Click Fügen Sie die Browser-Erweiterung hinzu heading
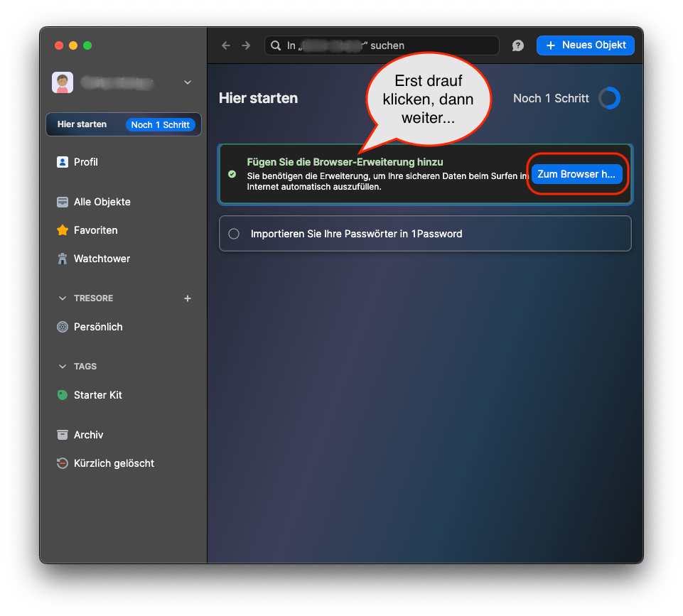Image resolution: width=683 pixels, height=616 pixels. coord(345,162)
